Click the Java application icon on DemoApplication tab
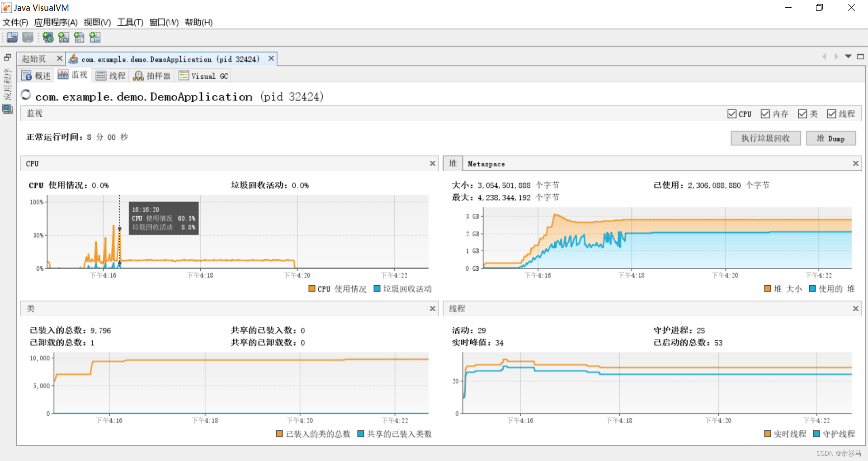 pyautogui.click(x=74, y=58)
